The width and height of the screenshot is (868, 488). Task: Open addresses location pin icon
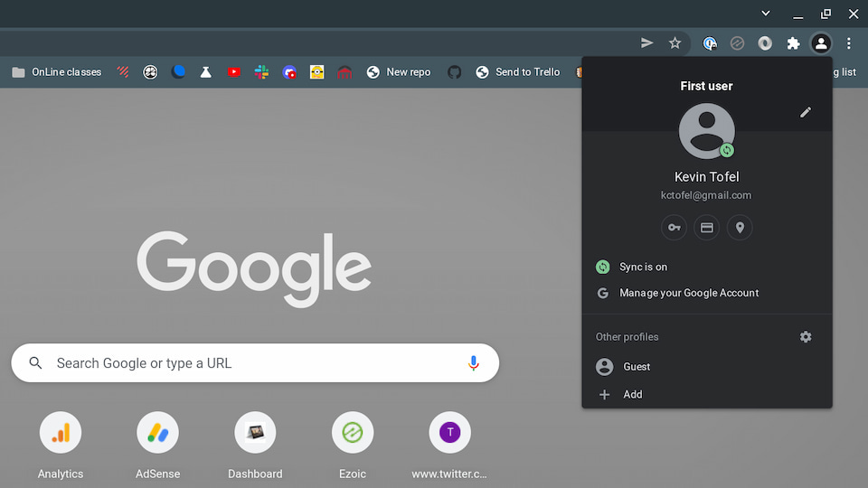(740, 228)
